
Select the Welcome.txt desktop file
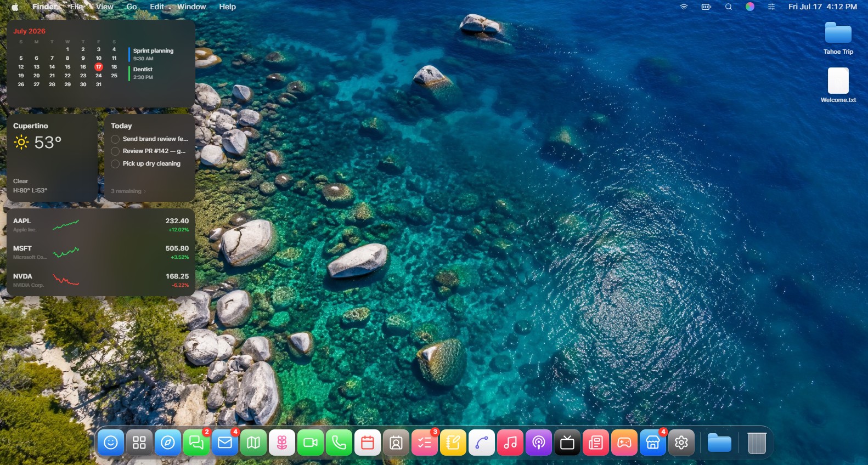[x=838, y=85]
